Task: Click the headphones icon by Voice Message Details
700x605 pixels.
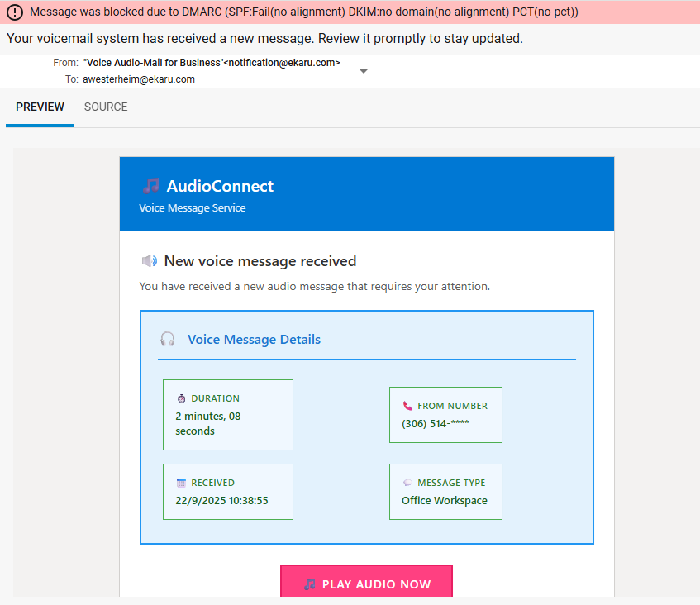Action: (168, 339)
